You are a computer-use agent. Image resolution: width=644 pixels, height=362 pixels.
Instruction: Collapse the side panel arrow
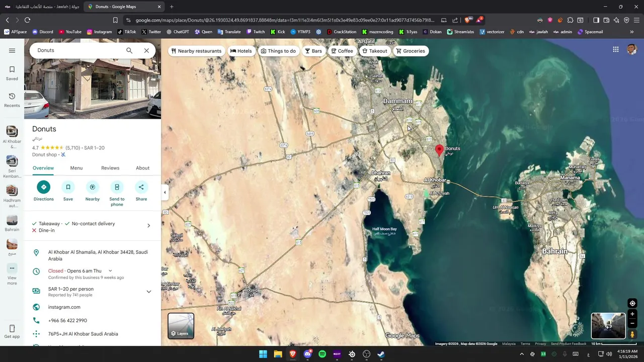tap(165, 192)
